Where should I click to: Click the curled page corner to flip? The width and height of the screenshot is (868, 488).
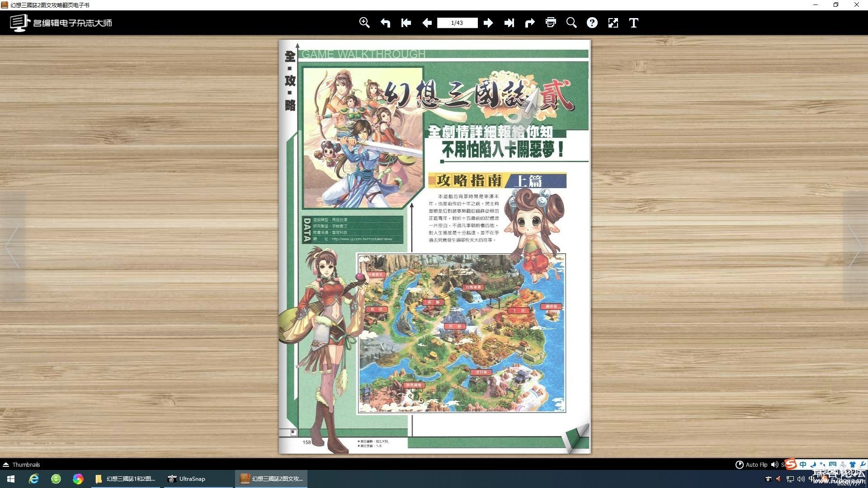coord(576,437)
